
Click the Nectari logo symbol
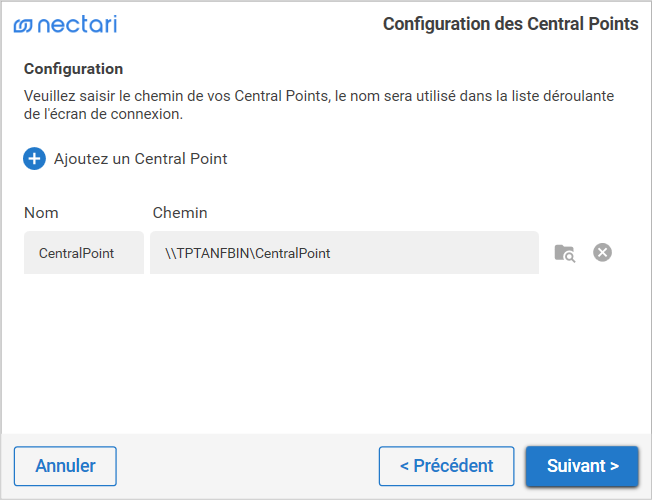tap(23, 25)
